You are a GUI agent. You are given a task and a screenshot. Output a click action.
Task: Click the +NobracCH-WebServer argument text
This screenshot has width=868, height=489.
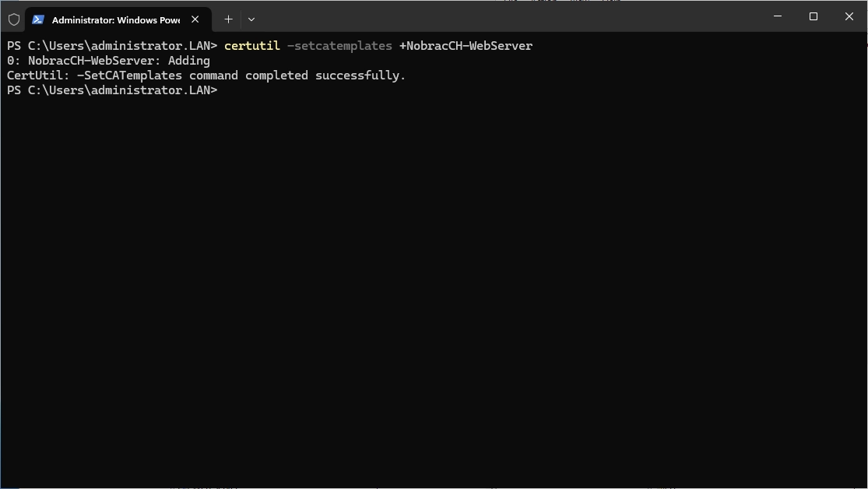(x=466, y=46)
